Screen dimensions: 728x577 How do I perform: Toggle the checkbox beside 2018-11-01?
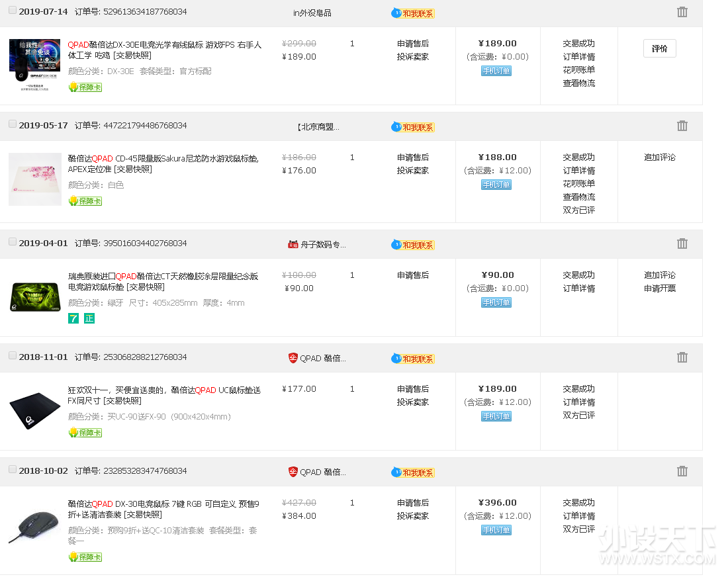[13, 355]
